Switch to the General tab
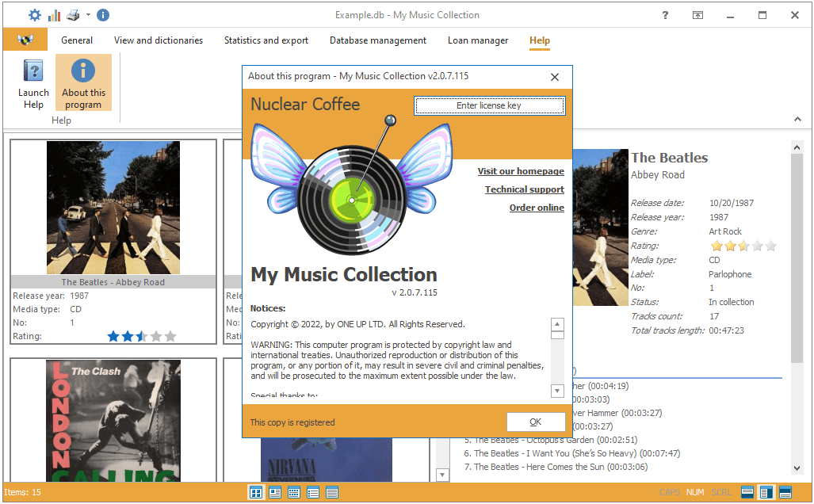The width and height of the screenshot is (814, 504). tap(77, 40)
